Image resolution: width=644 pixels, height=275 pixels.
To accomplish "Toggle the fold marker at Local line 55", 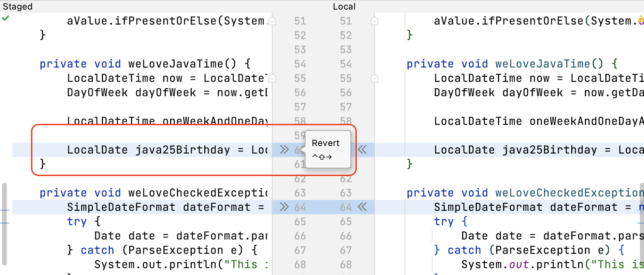I will (375, 78).
